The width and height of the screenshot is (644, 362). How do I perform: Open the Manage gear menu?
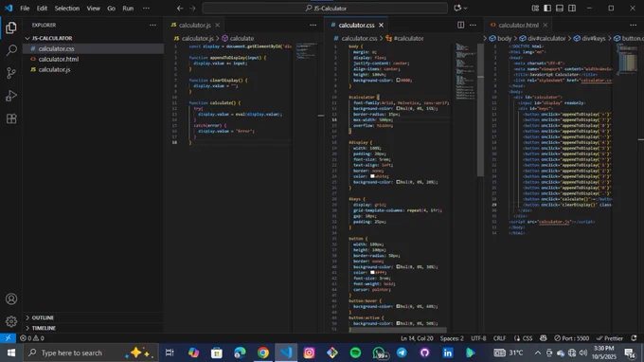(11, 321)
